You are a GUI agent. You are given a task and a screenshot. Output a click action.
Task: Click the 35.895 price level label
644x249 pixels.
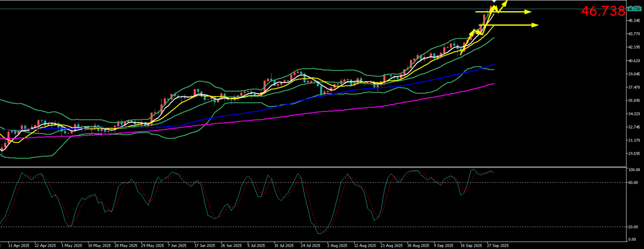click(633, 101)
